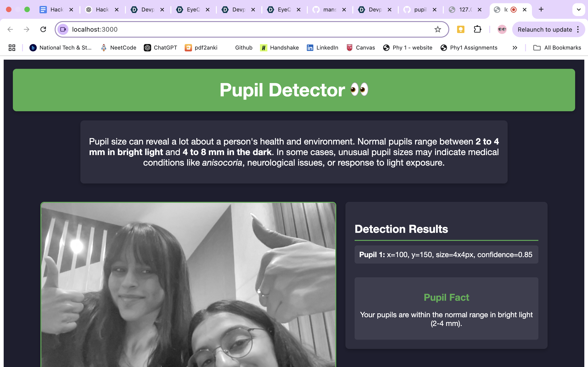Click the back navigation arrow
588x367 pixels.
10,29
